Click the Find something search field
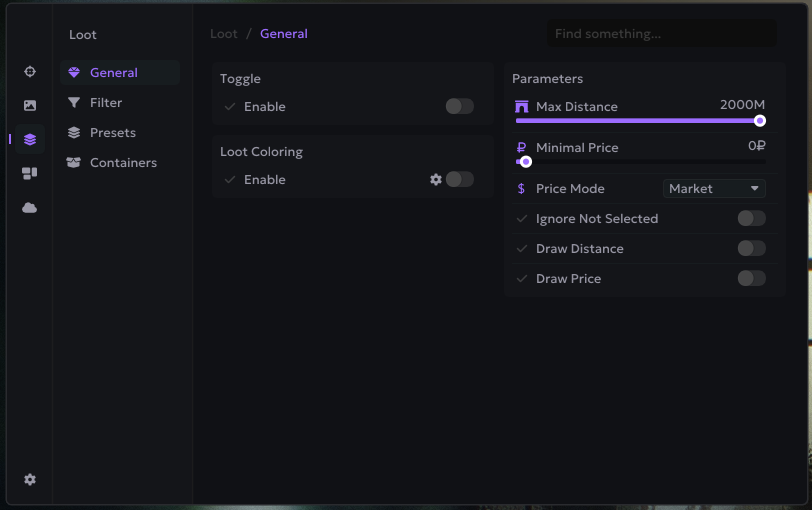This screenshot has width=812, height=510. click(x=660, y=34)
